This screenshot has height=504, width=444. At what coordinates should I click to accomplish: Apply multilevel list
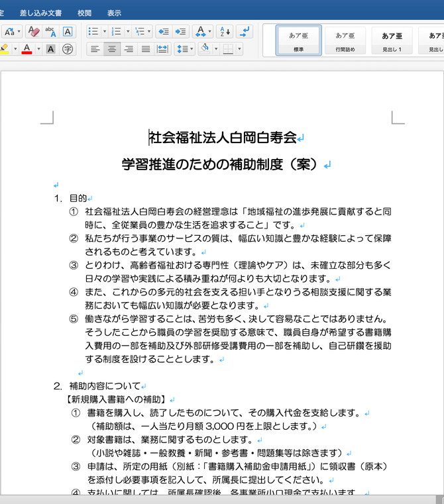pos(140,32)
